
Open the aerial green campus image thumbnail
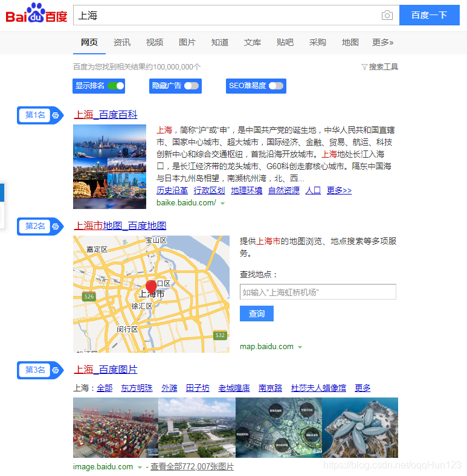coord(197,428)
